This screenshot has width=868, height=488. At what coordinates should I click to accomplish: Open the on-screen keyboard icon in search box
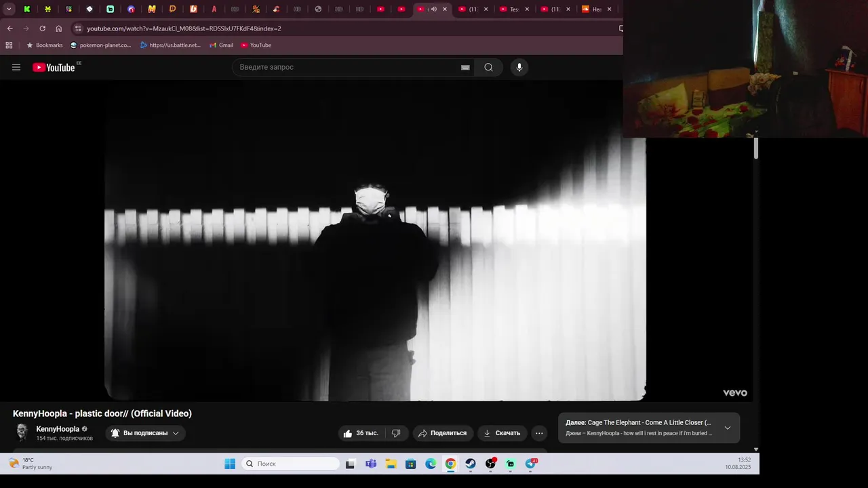click(x=465, y=67)
